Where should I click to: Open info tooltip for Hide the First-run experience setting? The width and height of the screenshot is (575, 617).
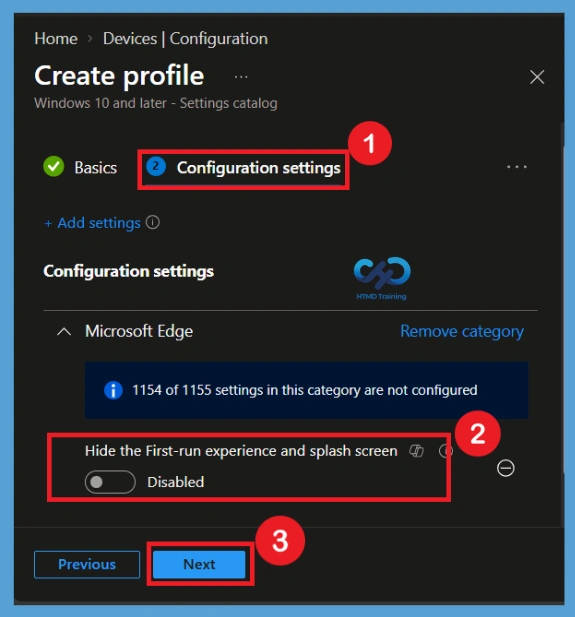[x=445, y=451]
